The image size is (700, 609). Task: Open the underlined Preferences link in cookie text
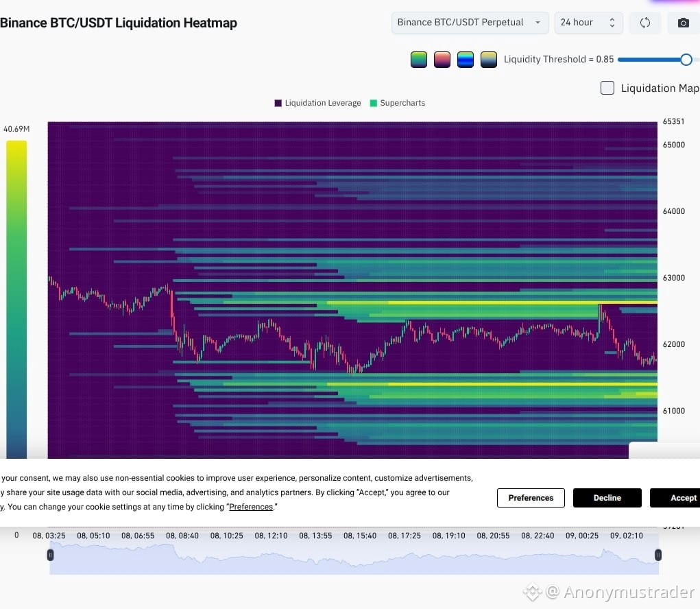coord(251,508)
